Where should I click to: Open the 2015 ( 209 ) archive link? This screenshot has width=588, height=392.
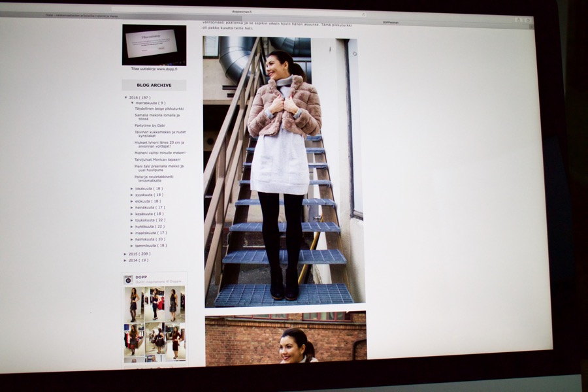[140, 254]
